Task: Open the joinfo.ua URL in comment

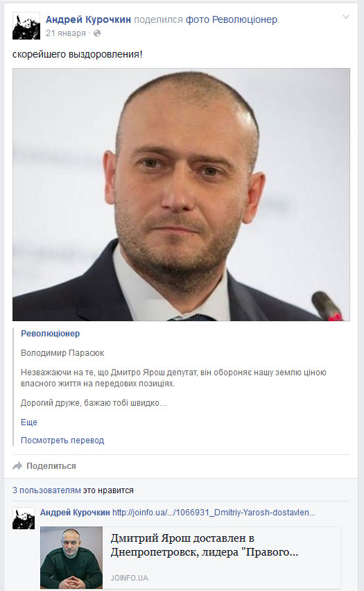Action: 214,513
